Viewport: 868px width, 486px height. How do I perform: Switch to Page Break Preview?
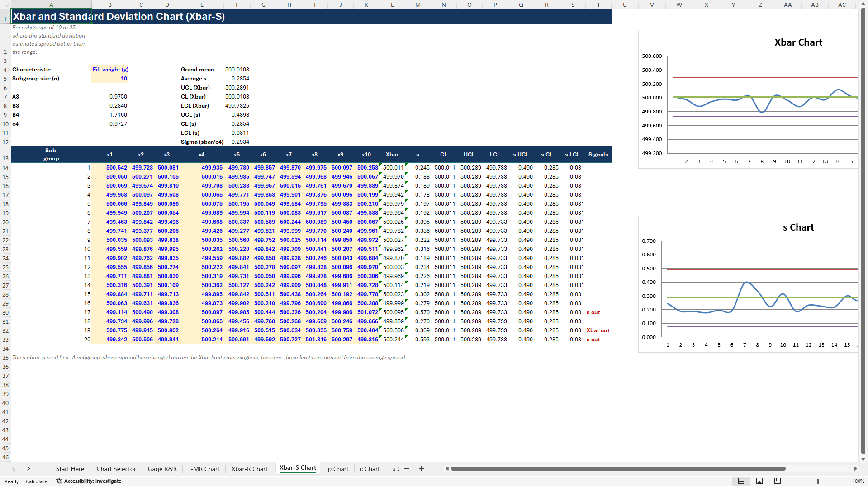(x=778, y=481)
